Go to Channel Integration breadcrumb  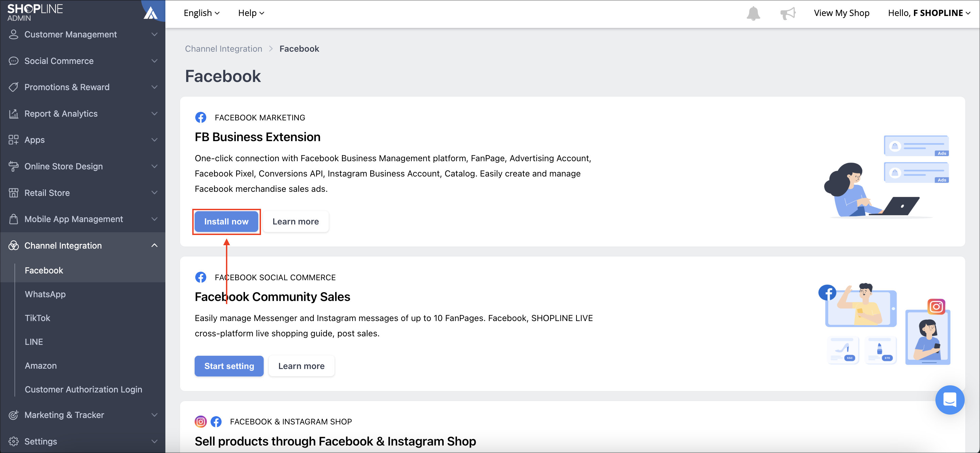click(x=224, y=49)
